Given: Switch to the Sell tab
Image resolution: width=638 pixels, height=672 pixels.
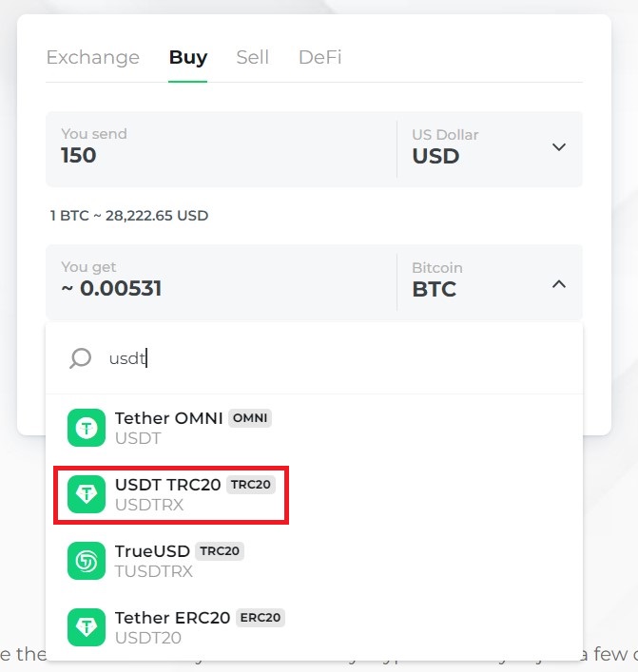Looking at the screenshot, I should [253, 57].
